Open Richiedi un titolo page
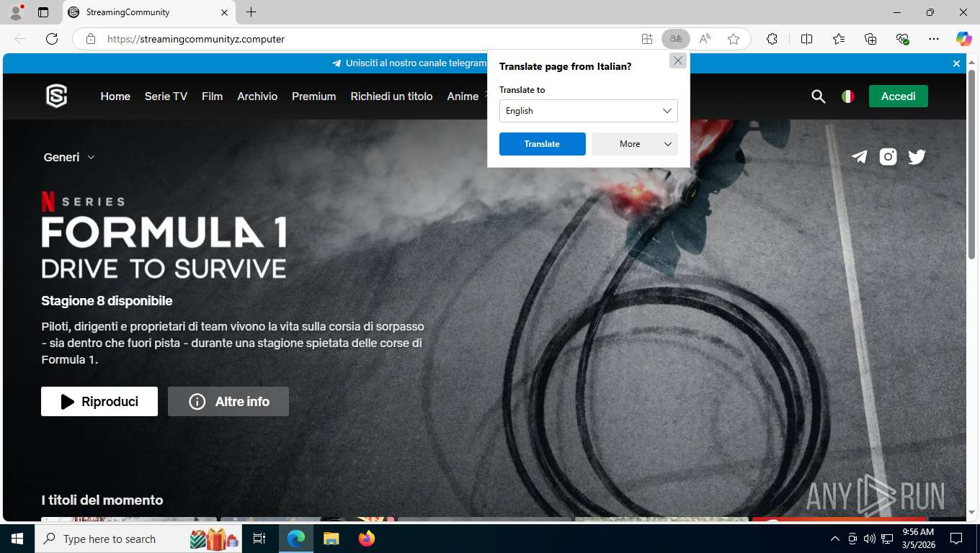Image resolution: width=980 pixels, height=553 pixels. pyautogui.click(x=391, y=96)
